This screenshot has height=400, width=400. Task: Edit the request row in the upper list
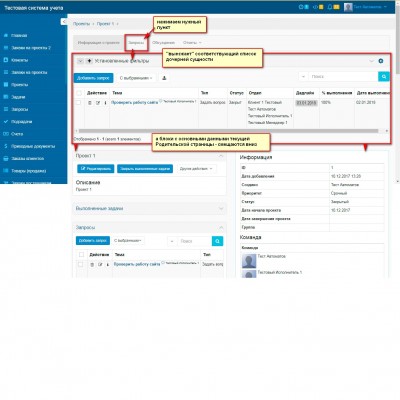tap(98, 103)
